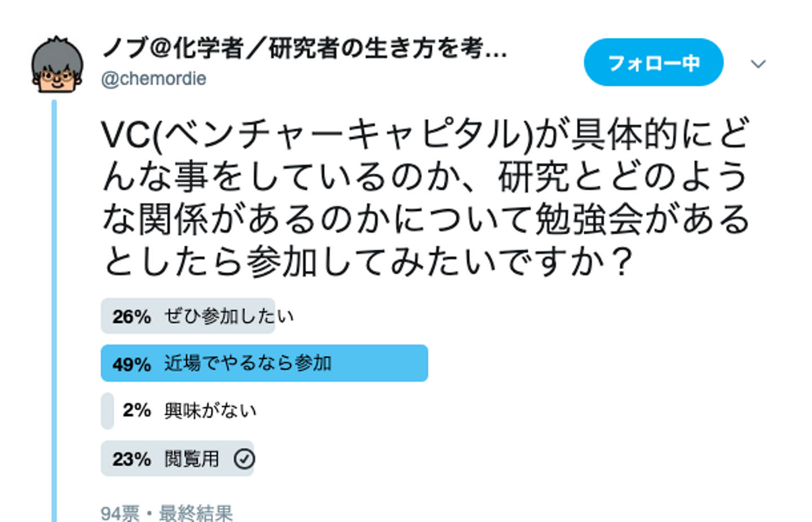Click the 2% result percentage label
Image resolution: width=812 pixels, height=522 pixels.
pyautogui.click(x=136, y=410)
